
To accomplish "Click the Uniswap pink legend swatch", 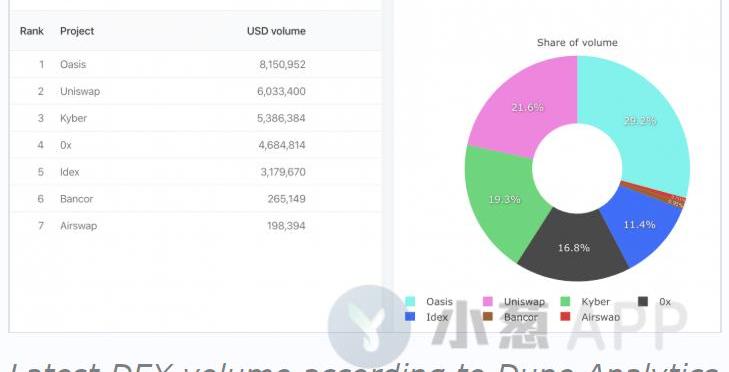I will coord(488,301).
